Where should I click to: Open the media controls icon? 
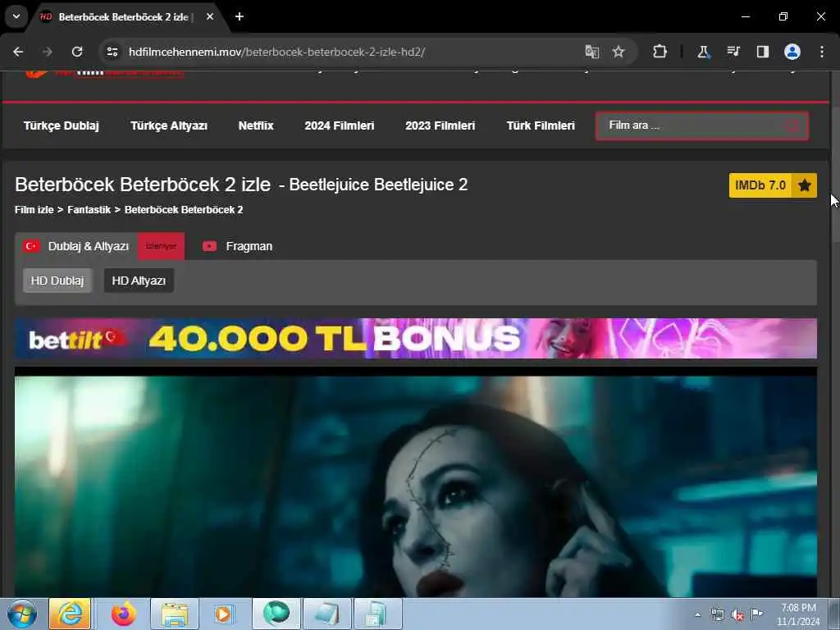coord(733,52)
